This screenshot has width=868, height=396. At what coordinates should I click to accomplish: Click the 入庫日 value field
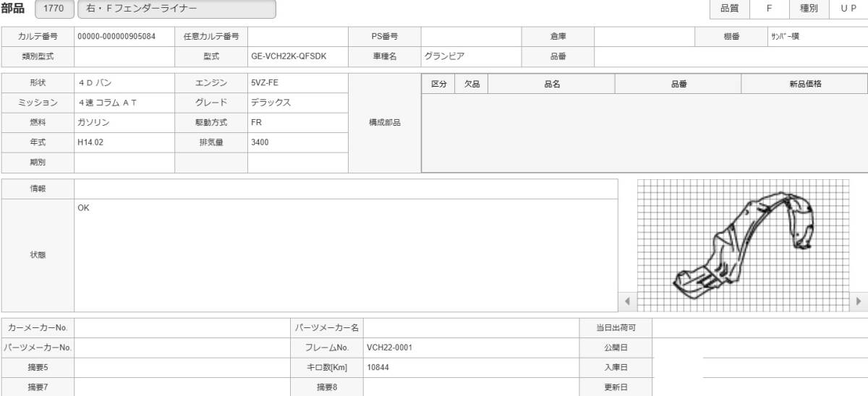pos(759,367)
